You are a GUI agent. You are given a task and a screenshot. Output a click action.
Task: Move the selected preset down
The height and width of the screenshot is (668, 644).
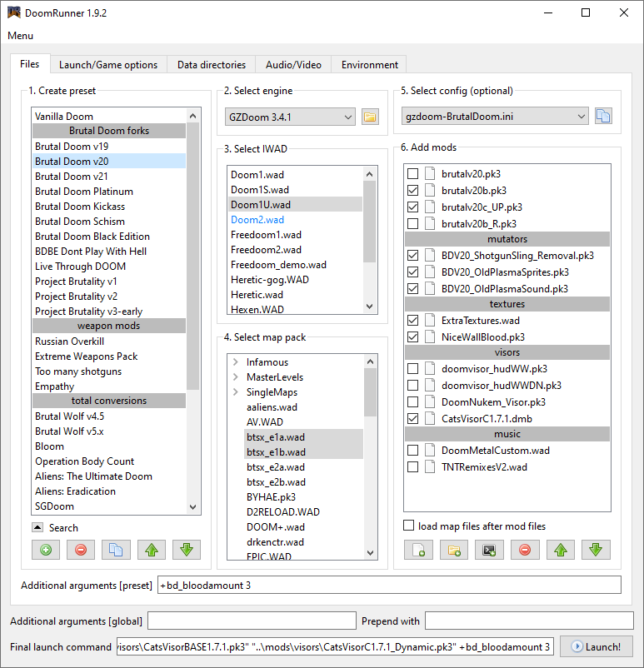tap(187, 550)
